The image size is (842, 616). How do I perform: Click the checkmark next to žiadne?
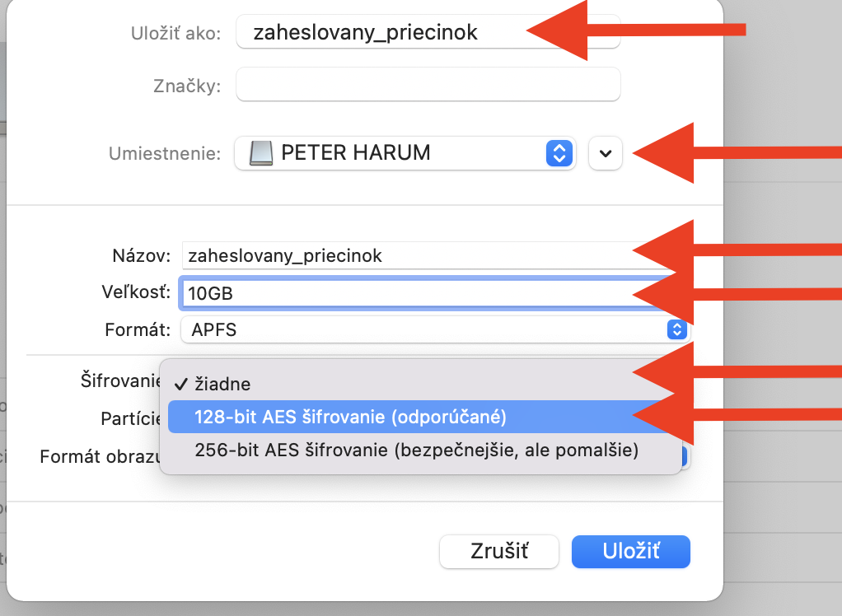180,385
